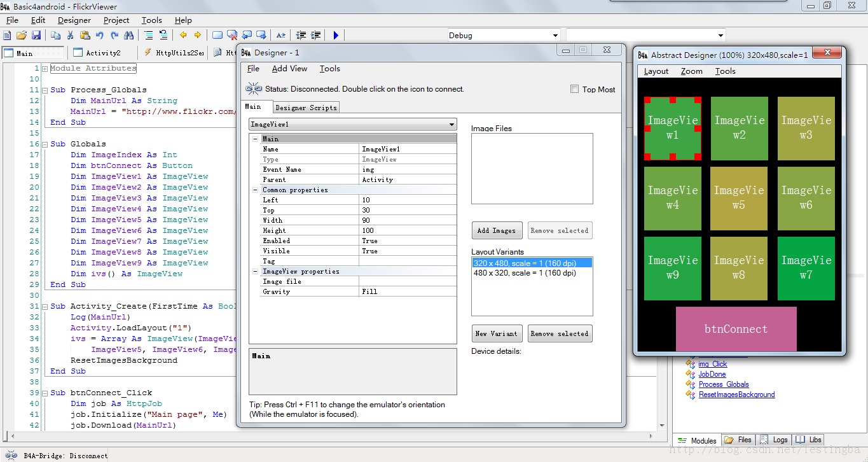
Task: Click the Undo icon in the toolbar
Action: (100, 36)
